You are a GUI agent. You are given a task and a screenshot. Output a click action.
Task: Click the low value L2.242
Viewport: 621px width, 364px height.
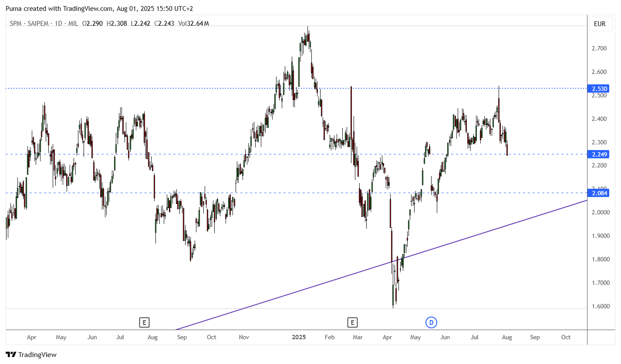pyautogui.click(x=141, y=23)
